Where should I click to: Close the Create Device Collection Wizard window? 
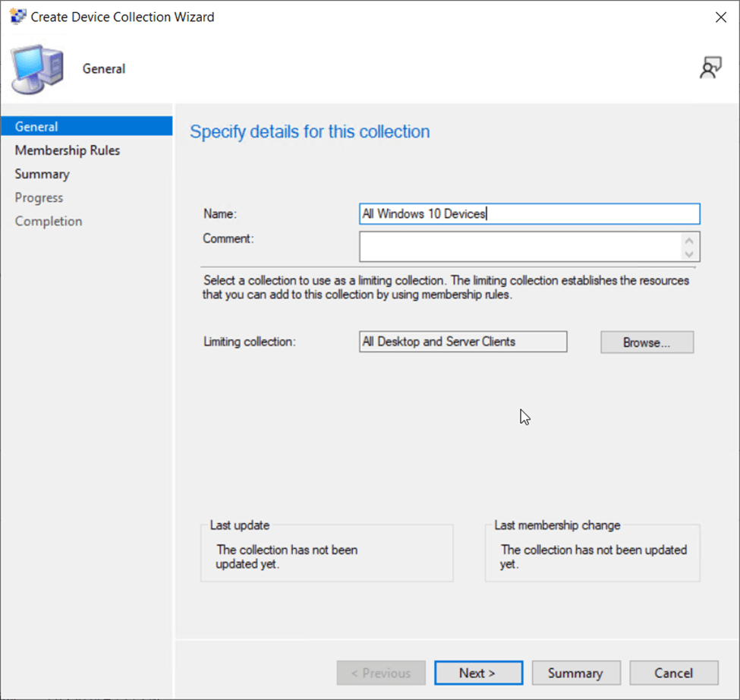(720, 17)
